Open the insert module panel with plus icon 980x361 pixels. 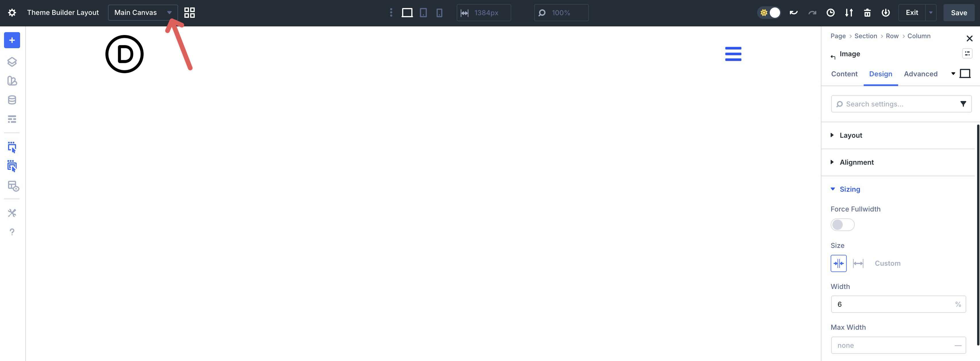[x=12, y=40]
